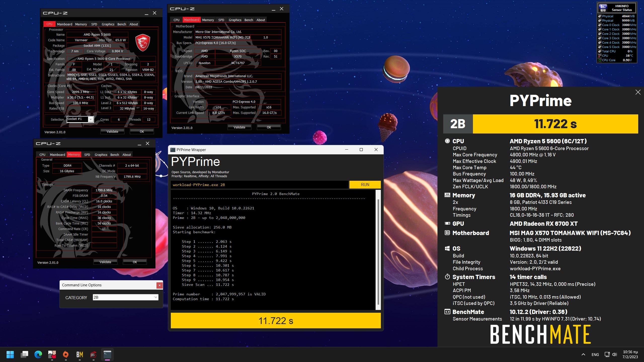Click the PYPrime Wrapper title bar icon

pos(173,150)
